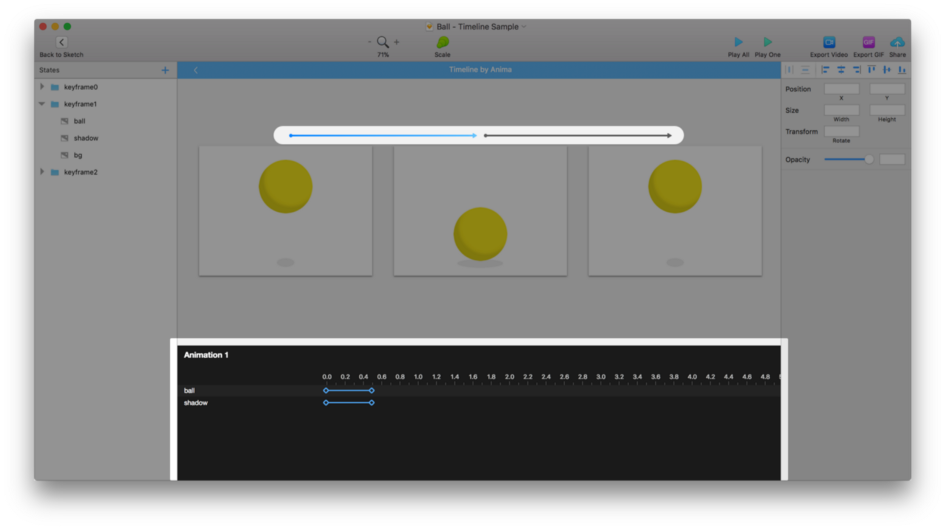Image resolution: width=945 pixels, height=529 pixels.
Task: Add a new state with plus icon
Action: tap(165, 70)
